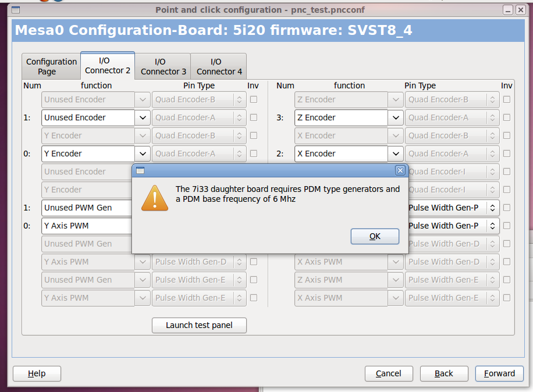Open Y Axis PWM dropdown beside Pulse Width Gen-D
This screenshot has height=392, width=533.
(x=143, y=262)
